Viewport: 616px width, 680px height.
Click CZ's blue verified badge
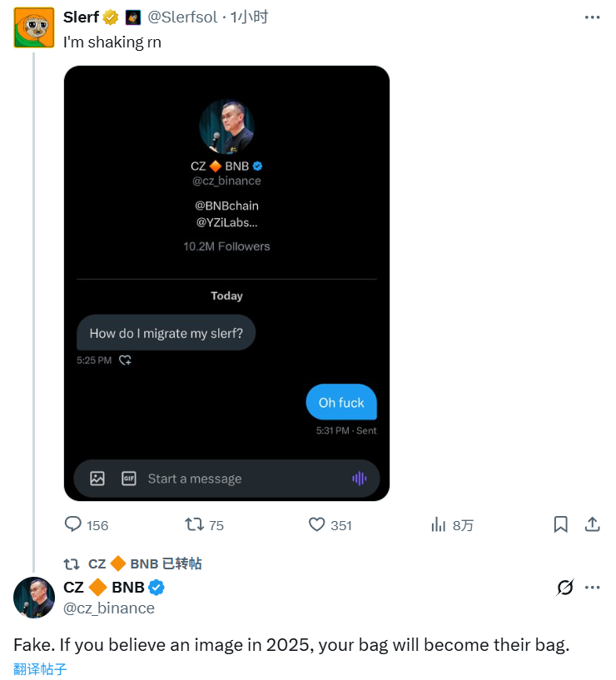(x=156, y=588)
